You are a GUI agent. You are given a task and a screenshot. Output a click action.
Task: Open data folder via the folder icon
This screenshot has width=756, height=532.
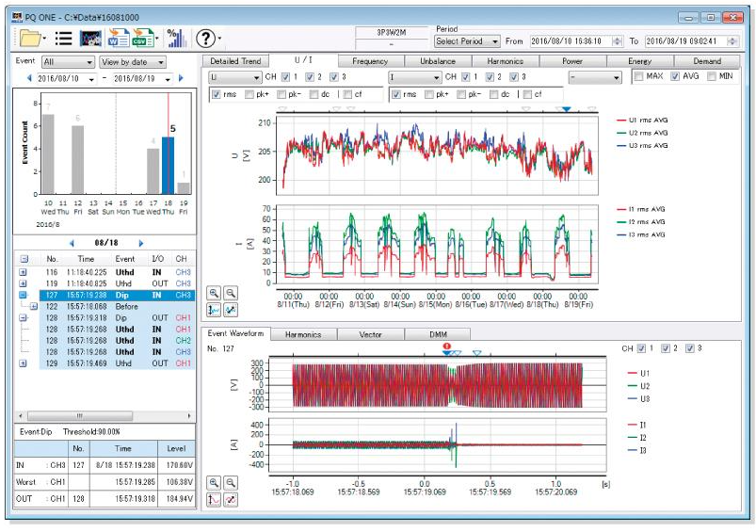click(x=30, y=38)
